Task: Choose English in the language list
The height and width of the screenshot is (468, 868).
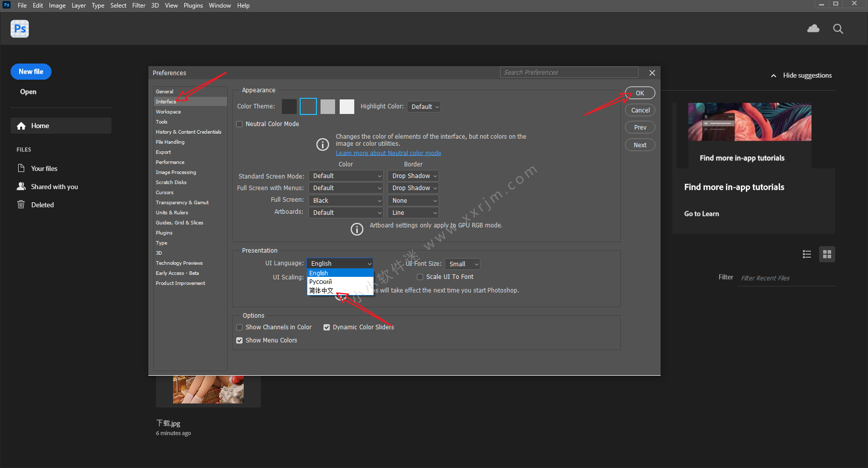Action: (340, 273)
